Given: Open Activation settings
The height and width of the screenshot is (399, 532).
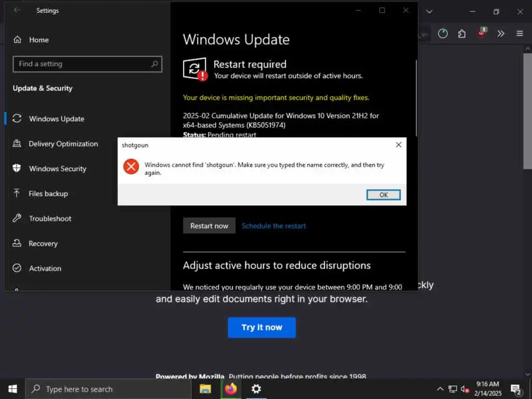Looking at the screenshot, I should [x=45, y=269].
